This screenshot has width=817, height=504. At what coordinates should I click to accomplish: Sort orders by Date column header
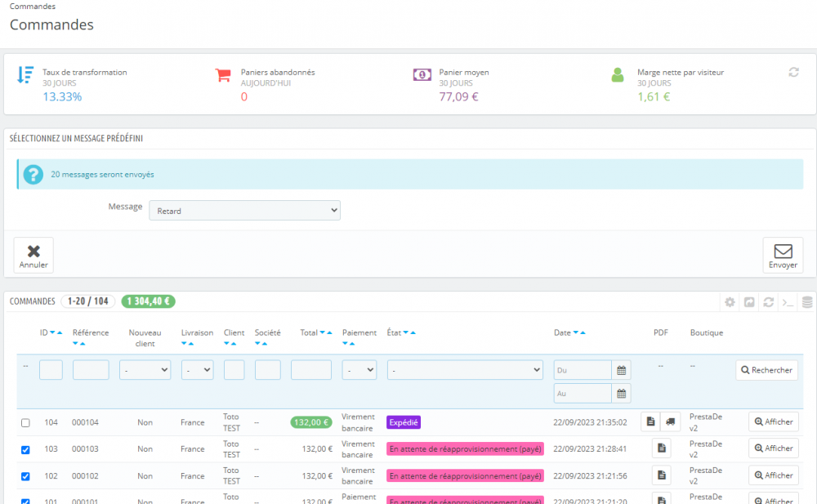point(562,332)
